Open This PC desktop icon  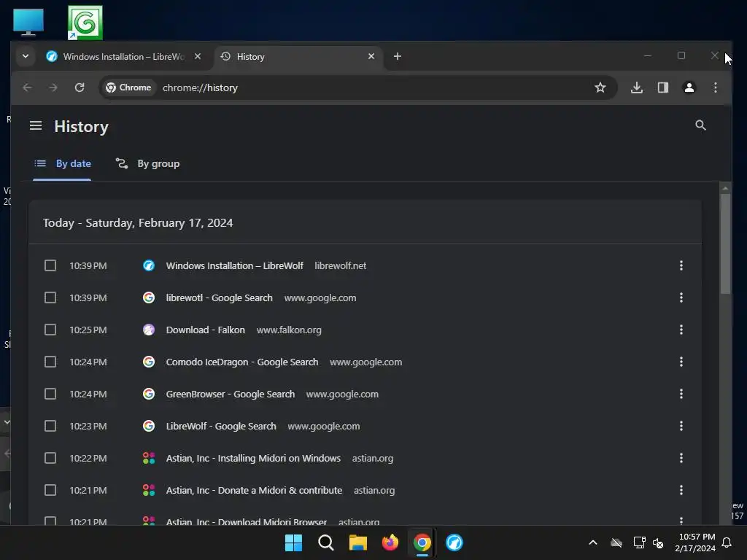pos(28,22)
